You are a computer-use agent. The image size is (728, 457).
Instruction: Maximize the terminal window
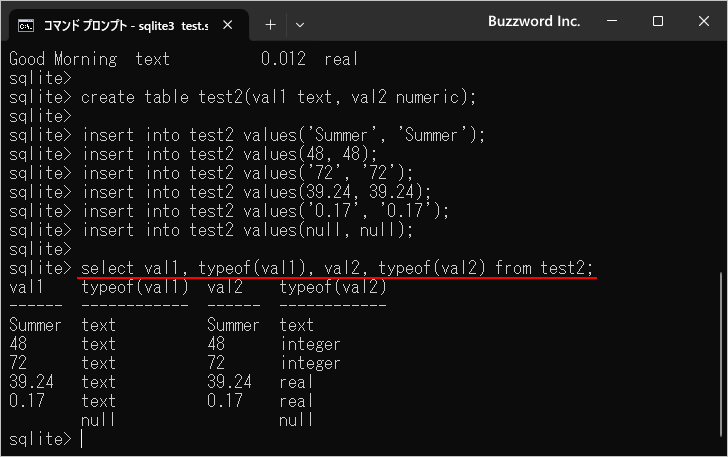(x=657, y=21)
